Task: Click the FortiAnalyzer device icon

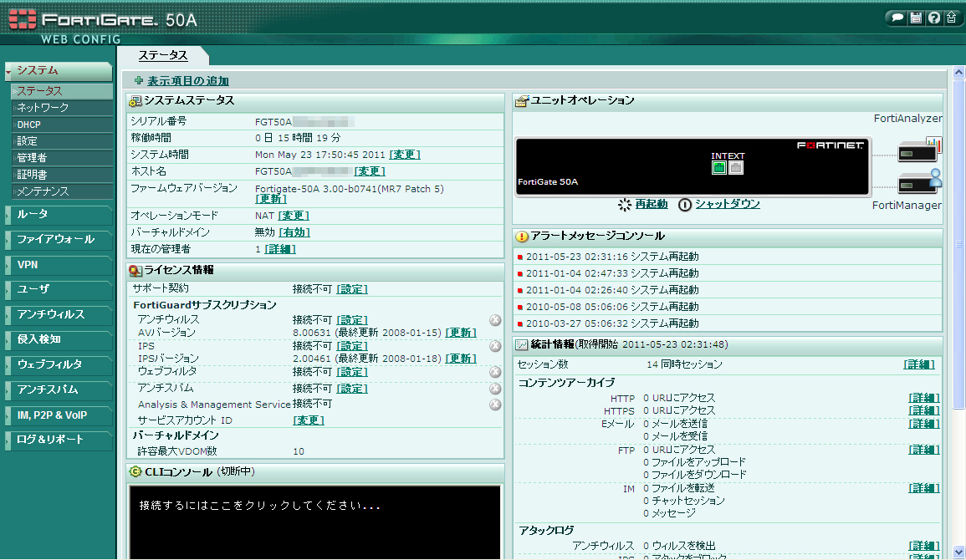Action: pos(920,150)
